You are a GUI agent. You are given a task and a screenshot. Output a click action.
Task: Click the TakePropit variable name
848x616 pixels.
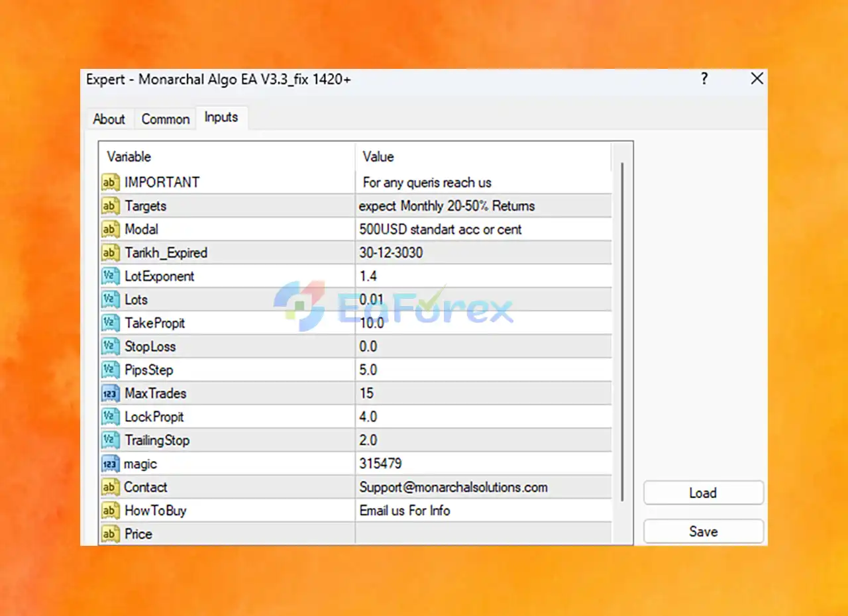tap(155, 323)
